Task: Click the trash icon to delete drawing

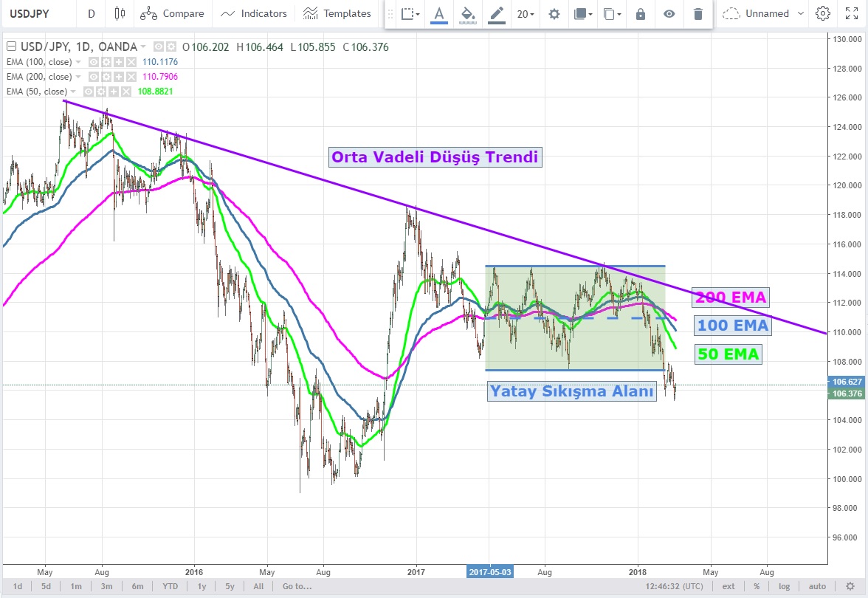Action: coord(697,14)
